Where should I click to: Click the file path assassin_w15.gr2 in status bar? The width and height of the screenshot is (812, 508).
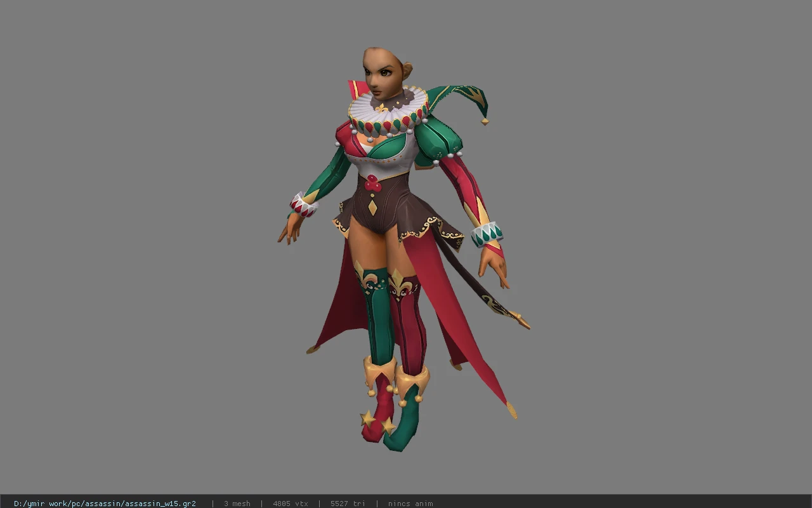click(105, 504)
